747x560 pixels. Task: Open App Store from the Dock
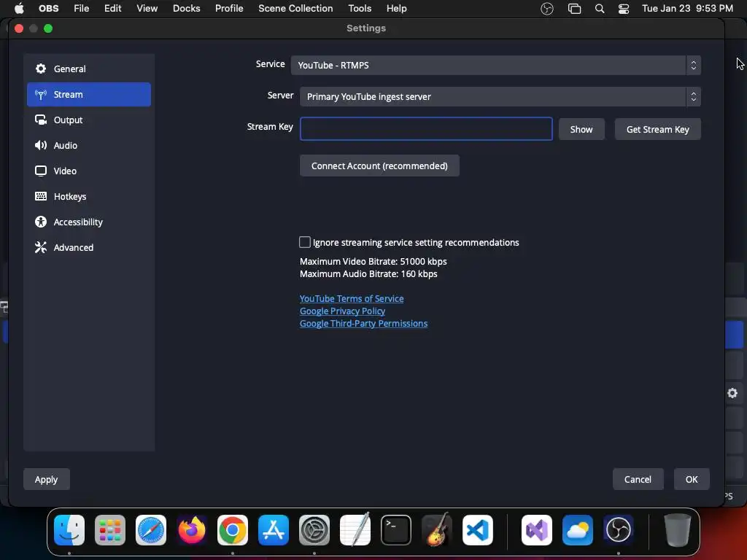(274, 530)
